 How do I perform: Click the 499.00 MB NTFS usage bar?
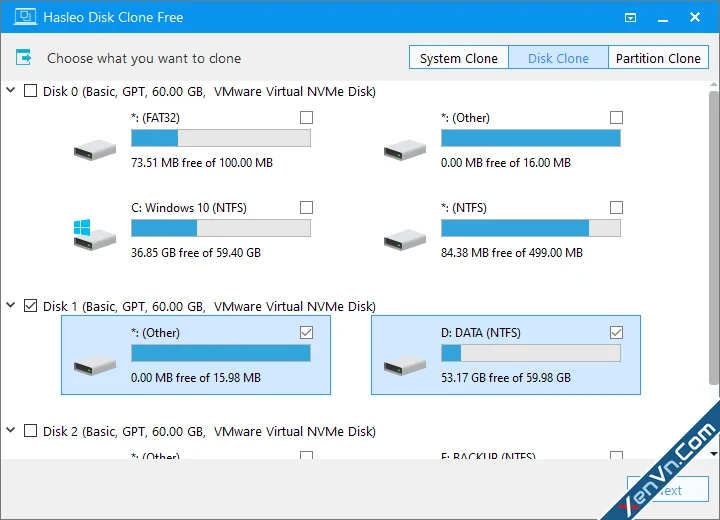(531, 228)
